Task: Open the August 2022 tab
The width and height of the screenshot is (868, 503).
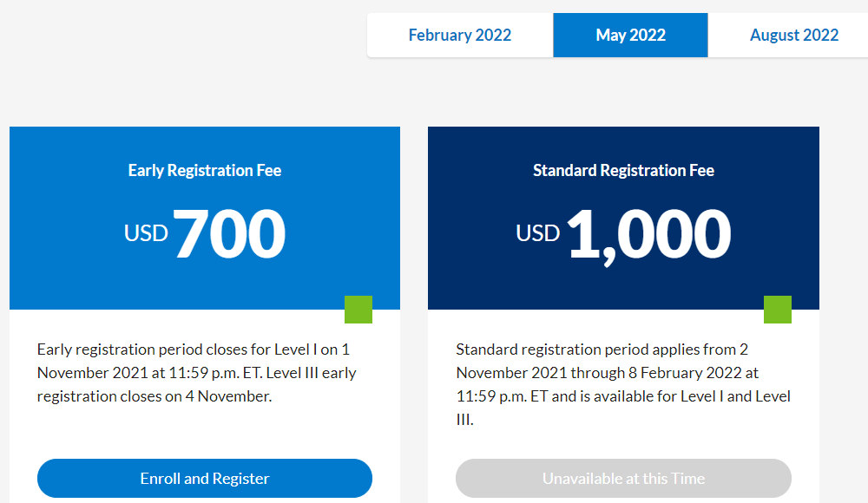Action: coord(793,36)
